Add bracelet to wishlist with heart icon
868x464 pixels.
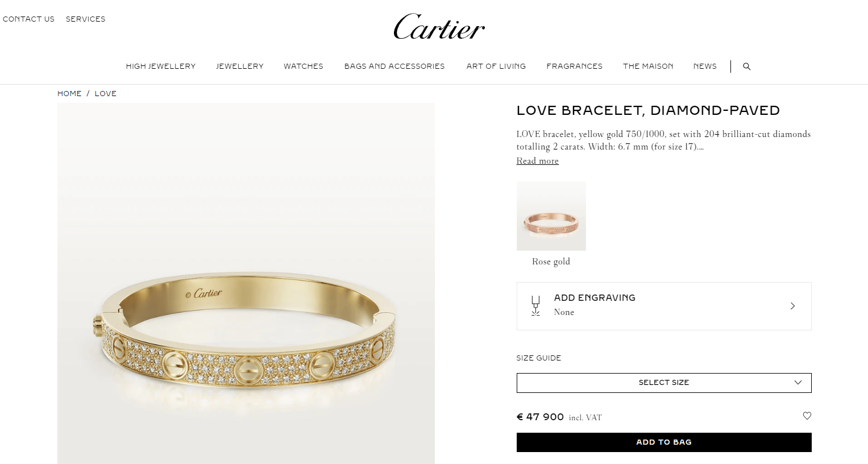(x=807, y=416)
